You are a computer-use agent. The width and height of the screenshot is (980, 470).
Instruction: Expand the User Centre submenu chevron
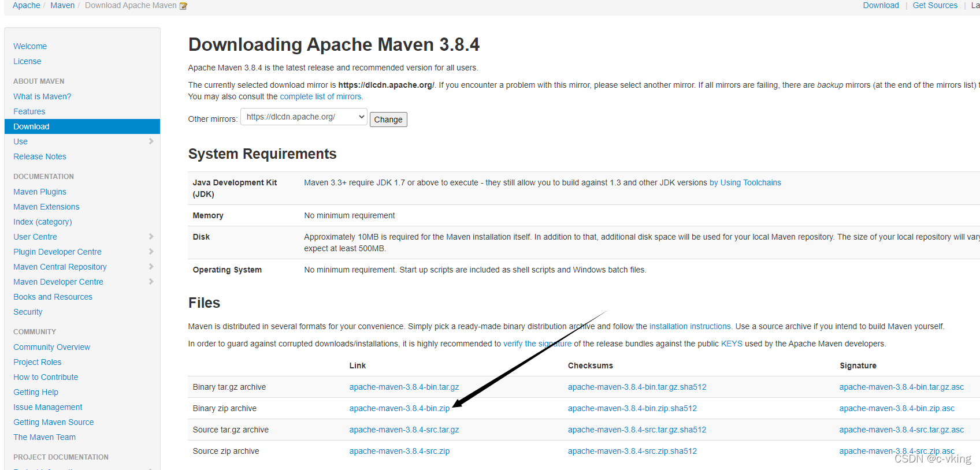151,236
